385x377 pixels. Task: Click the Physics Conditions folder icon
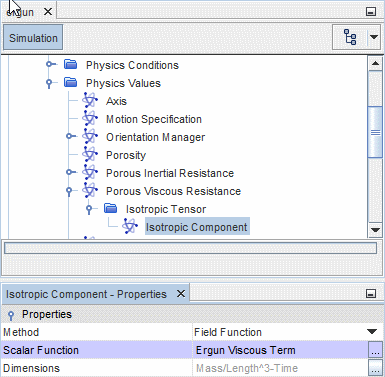pos(71,64)
